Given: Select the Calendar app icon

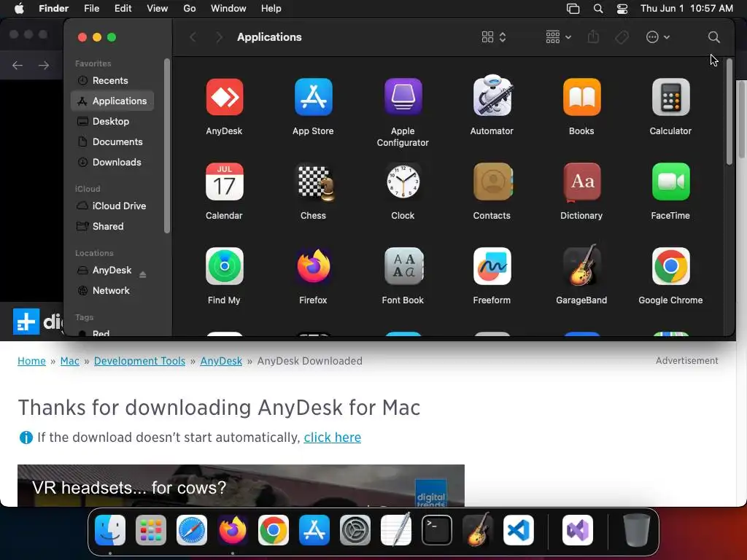Looking at the screenshot, I should (x=225, y=182).
